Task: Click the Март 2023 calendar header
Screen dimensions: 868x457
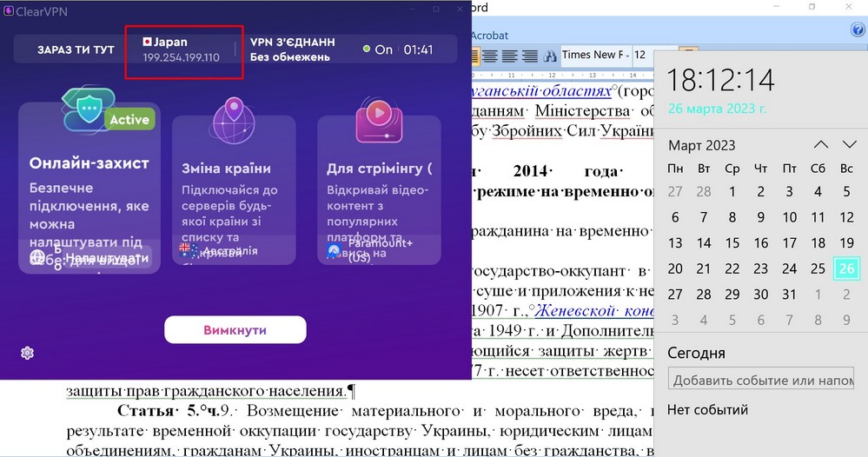Action: pos(701,145)
